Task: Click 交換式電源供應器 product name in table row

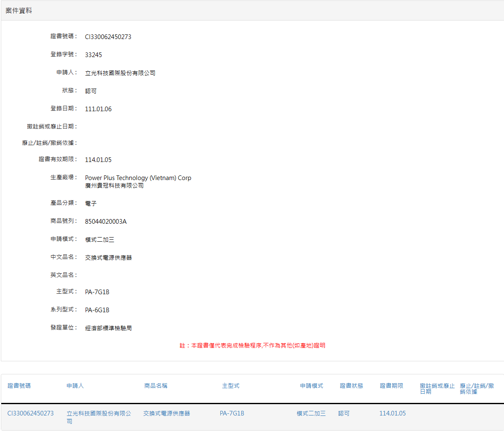Action: pos(167,413)
